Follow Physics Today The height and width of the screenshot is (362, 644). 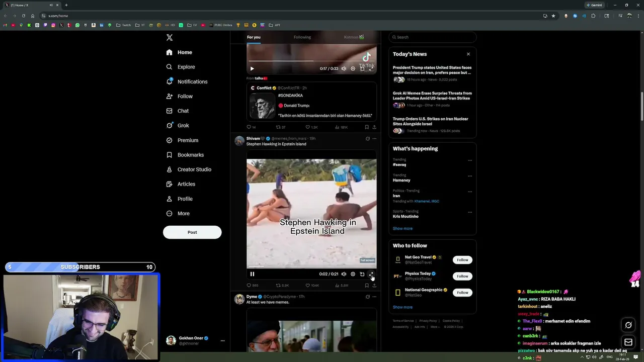[x=462, y=276]
